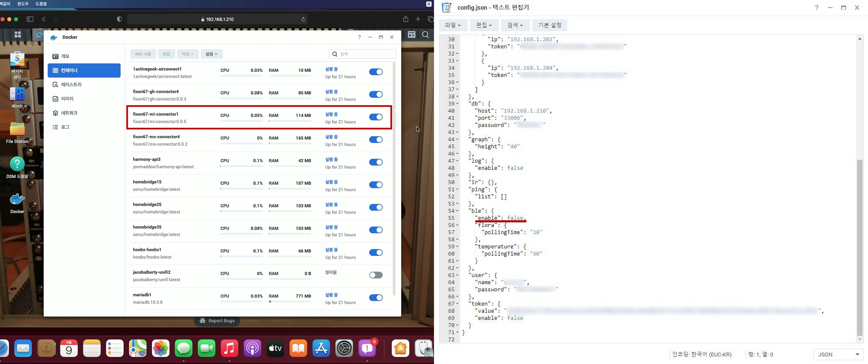Screen dimensions: 868x364
Task: Select the mariadb1 container row name
Action: (142, 295)
